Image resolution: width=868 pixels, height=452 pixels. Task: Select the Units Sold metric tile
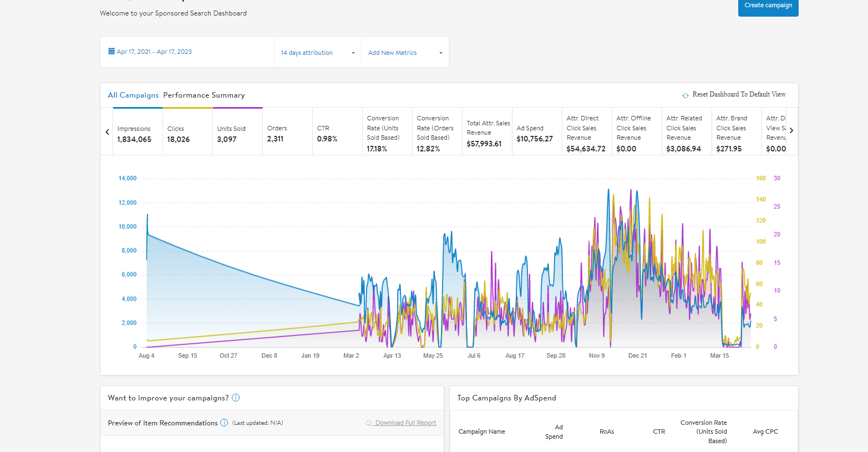(x=237, y=131)
